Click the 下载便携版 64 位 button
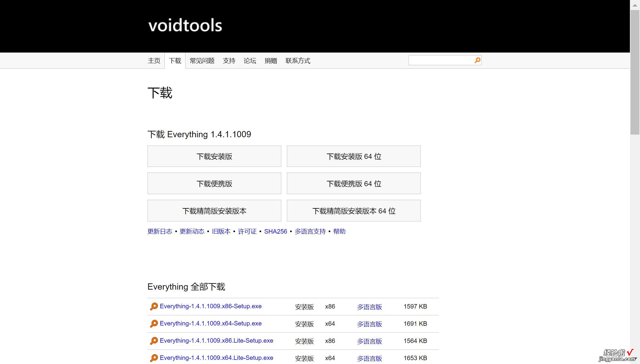This screenshot has height=364, width=640. pyautogui.click(x=354, y=183)
